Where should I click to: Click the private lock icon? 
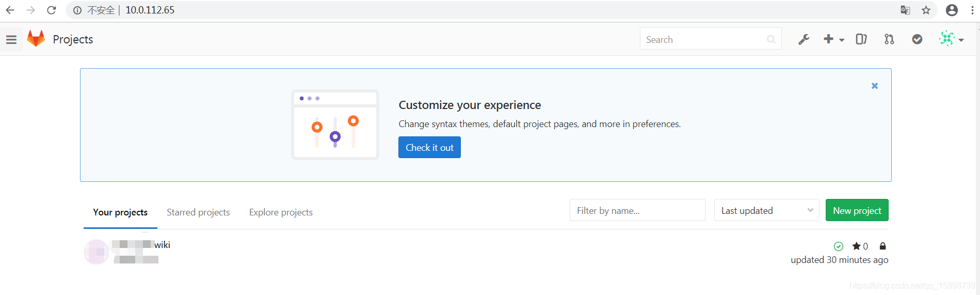pos(882,246)
